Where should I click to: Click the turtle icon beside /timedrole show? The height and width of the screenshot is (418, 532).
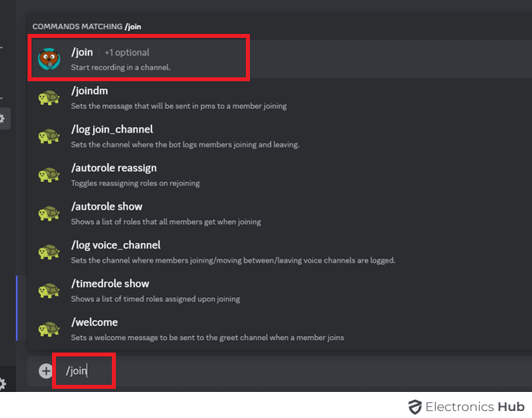coord(50,290)
